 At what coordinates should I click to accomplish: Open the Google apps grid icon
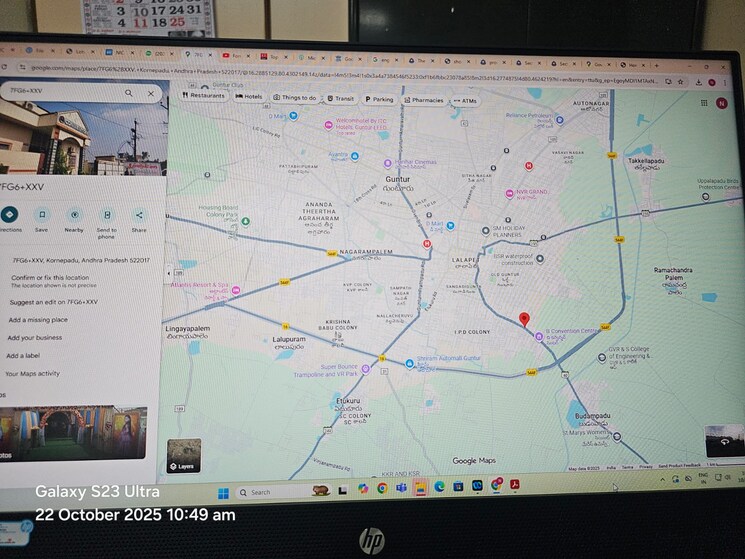pos(704,103)
